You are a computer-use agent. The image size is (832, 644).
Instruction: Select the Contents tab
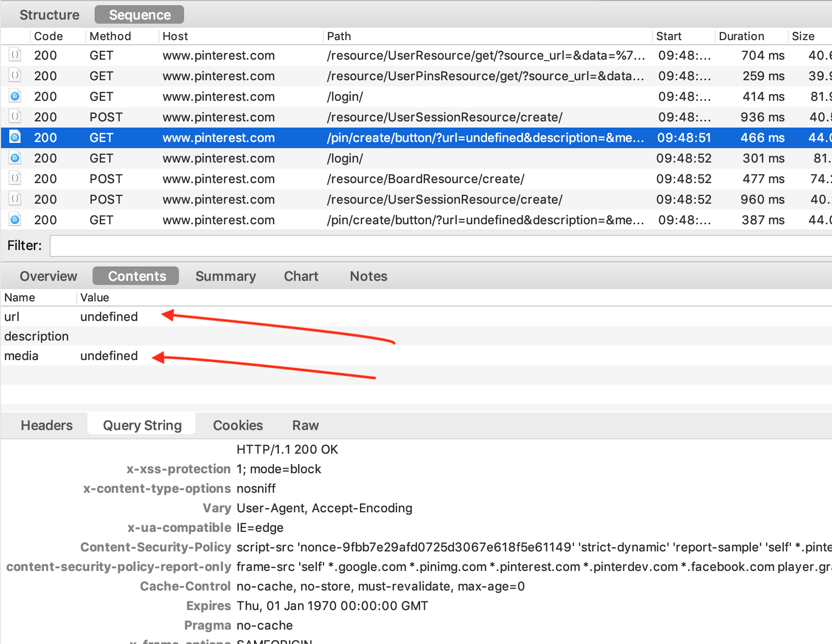[136, 276]
